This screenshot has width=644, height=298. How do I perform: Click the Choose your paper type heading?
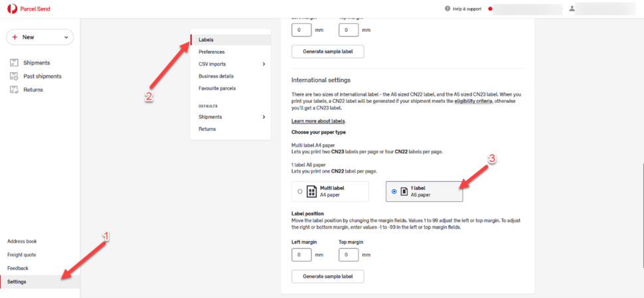[319, 132]
